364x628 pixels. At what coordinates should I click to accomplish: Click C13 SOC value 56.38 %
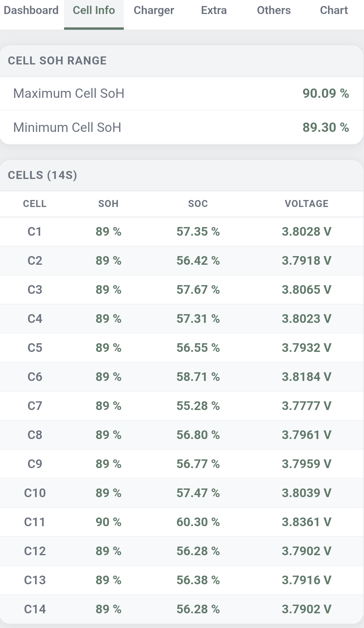coord(198,580)
